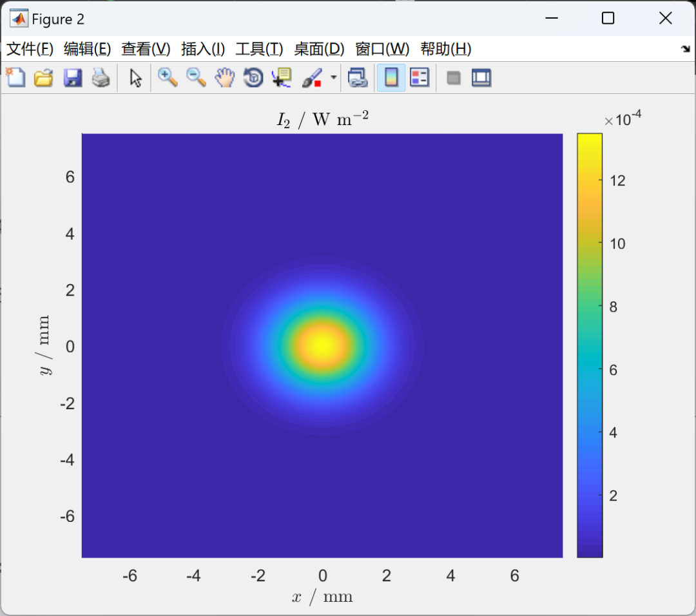The width and height of the screenshot is (696, 616).
Task: Open the 文件(F) menu
Action: click(x=30, y=49)
